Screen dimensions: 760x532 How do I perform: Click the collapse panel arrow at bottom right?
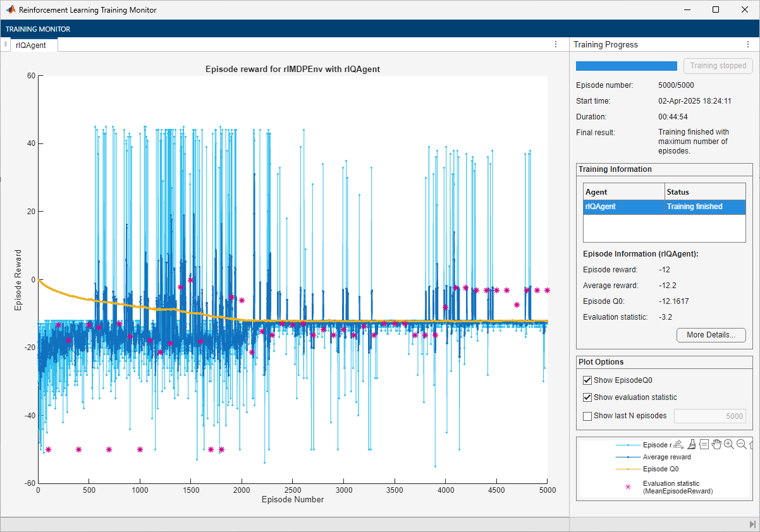(x=752, y=524)
